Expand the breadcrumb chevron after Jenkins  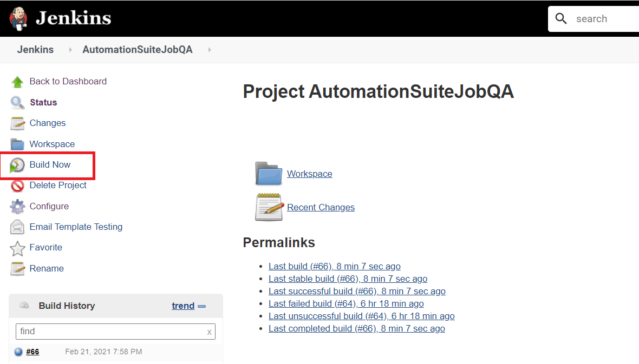tap(69, 49)
